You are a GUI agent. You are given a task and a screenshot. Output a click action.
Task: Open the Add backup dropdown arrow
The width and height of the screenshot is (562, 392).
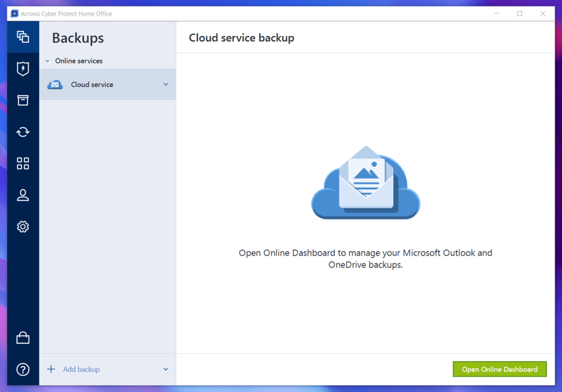[x=166, y=369]
